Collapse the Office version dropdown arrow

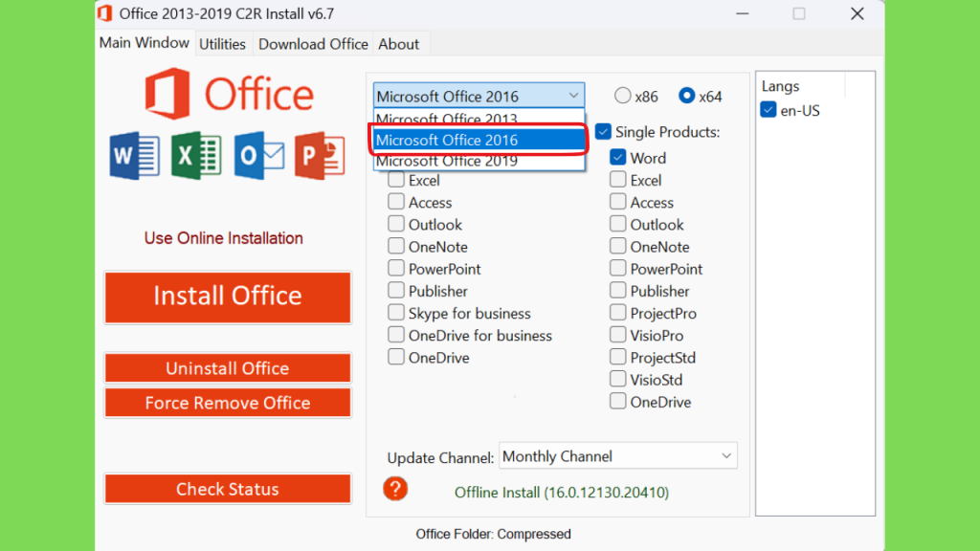pos(573,96)
